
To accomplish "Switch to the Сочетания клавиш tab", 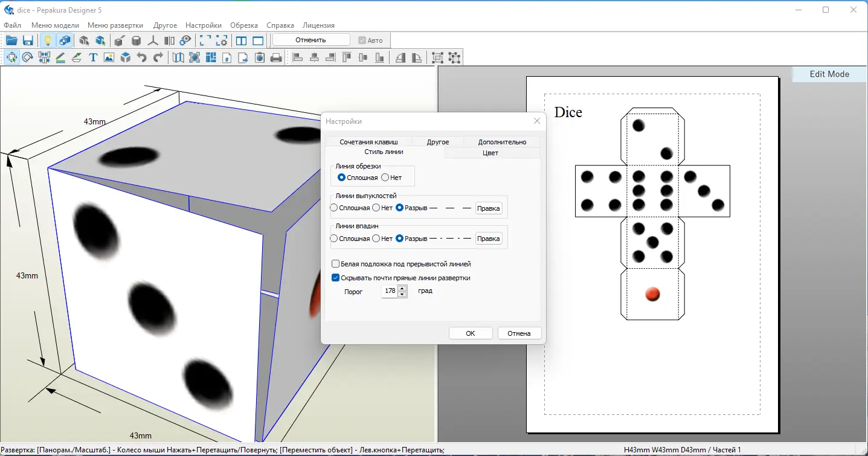I will click(368, 142).
